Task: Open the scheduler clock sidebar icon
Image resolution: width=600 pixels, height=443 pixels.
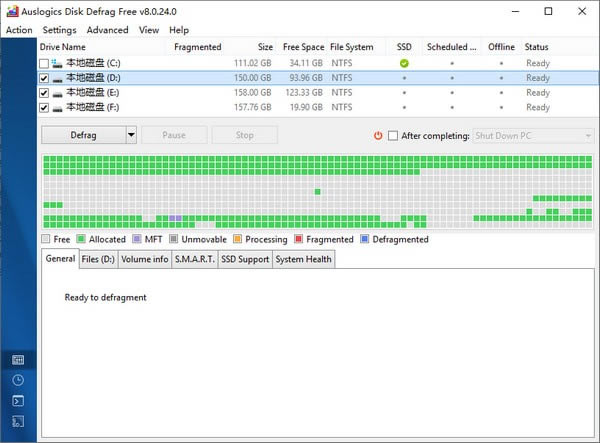Action: pyautogui.click(x=18, y=380)
